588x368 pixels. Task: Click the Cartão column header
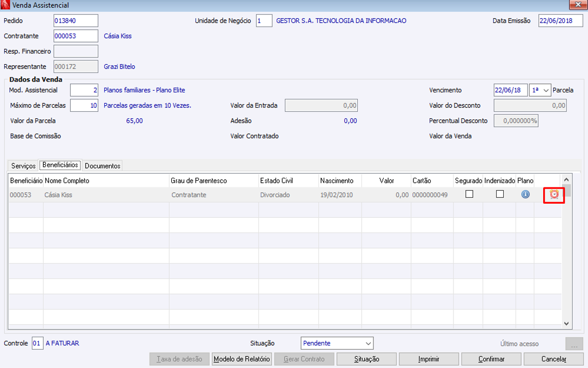(432, 181)
